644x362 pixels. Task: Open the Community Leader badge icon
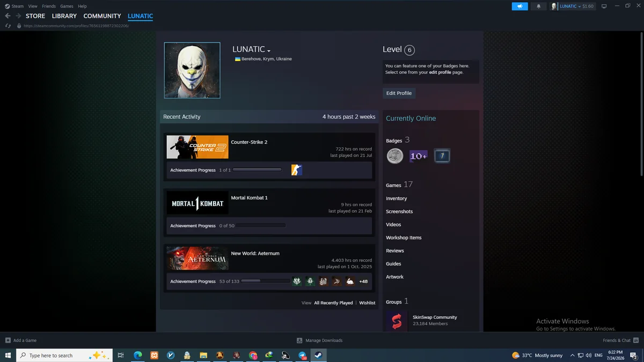(x=395, y=156)
